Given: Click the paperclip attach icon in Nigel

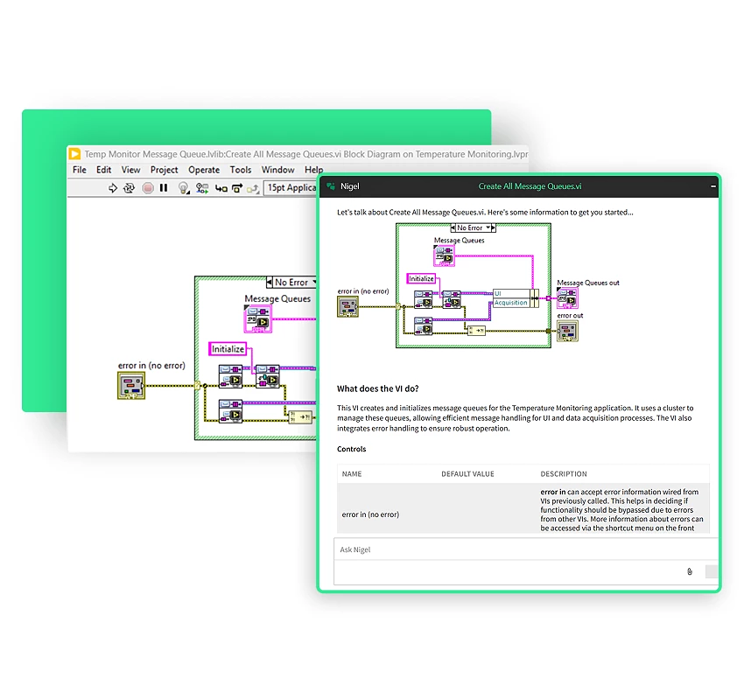Looking at the screenshot, I should 690,572.
